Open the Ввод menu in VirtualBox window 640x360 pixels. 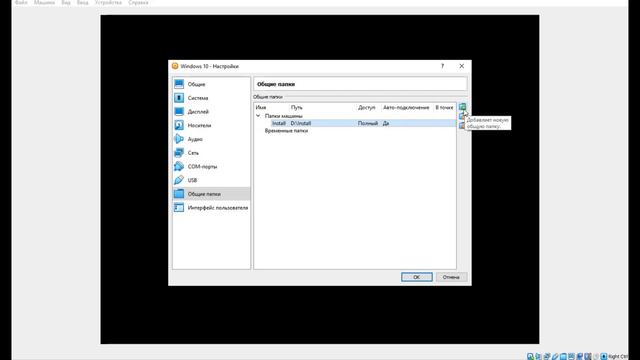82,2
